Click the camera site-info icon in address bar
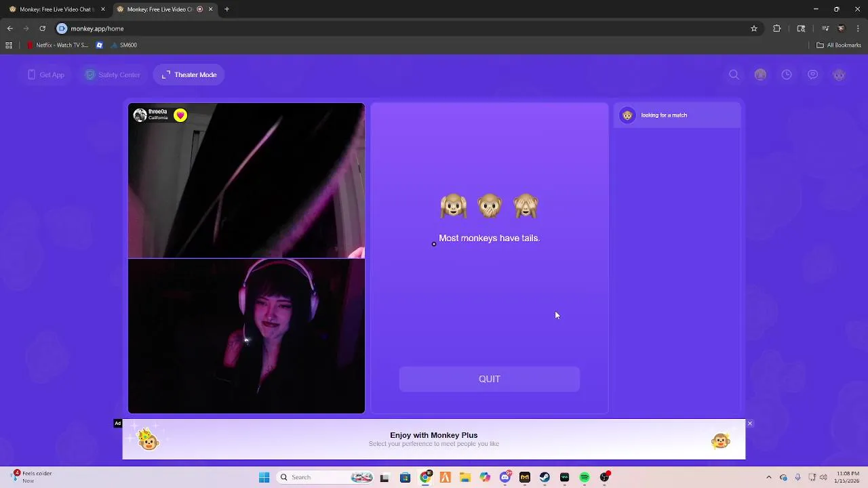 62,28
